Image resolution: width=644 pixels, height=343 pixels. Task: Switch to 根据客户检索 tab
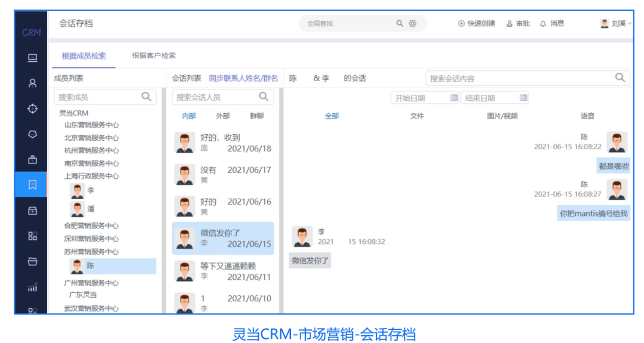154,55
